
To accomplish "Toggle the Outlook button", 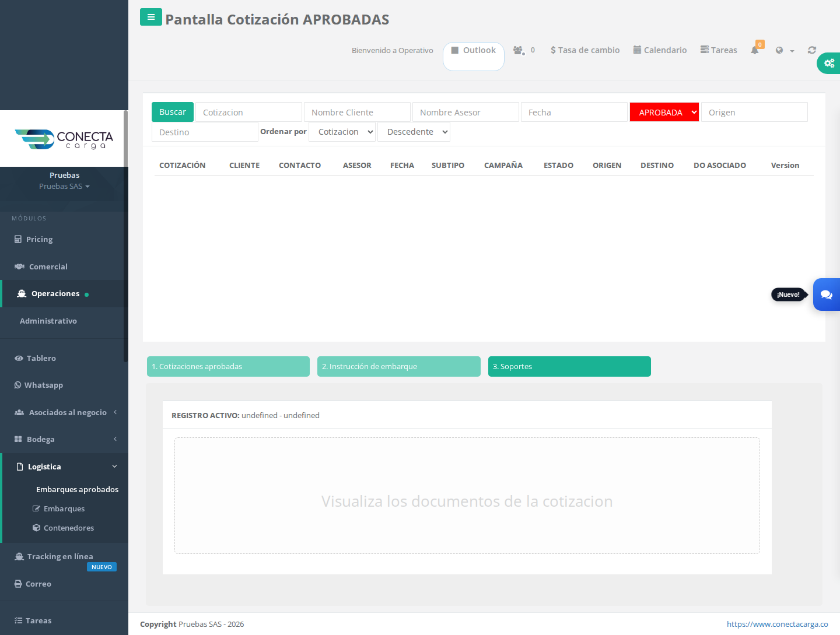I will [x=474, y=56].
